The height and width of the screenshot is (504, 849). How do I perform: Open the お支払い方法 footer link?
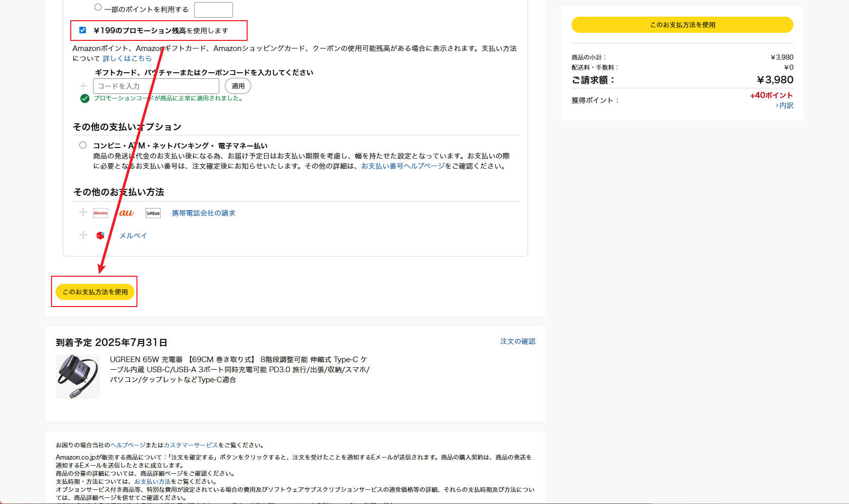pos(152,482)
